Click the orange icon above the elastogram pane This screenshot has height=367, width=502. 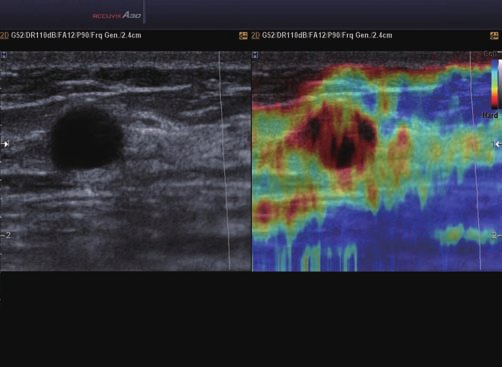[x=494, y=36]
